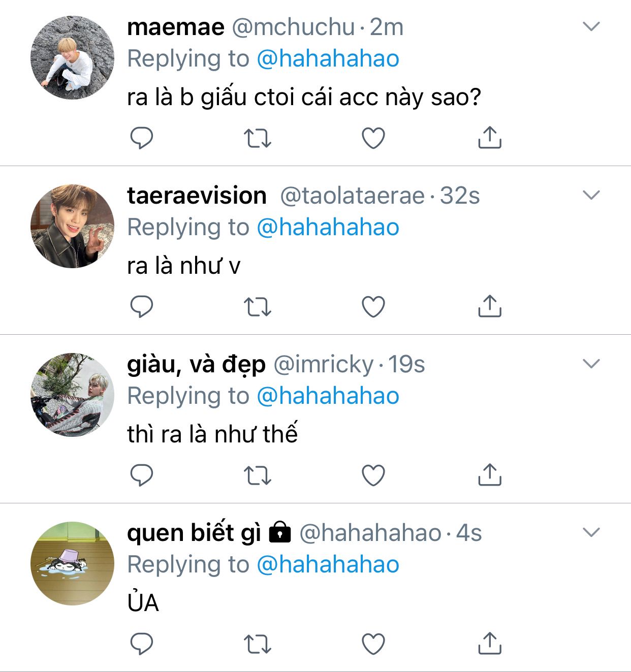
Task: Like the tweet from giàu, và đẹp
Action: coord(373,475)
